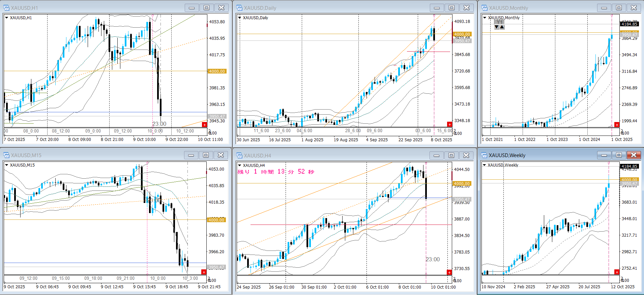This screenshot has width=644, height=295.
Task: Maximize the XAUUSD,Daily chart window
Action: (451, 8)
